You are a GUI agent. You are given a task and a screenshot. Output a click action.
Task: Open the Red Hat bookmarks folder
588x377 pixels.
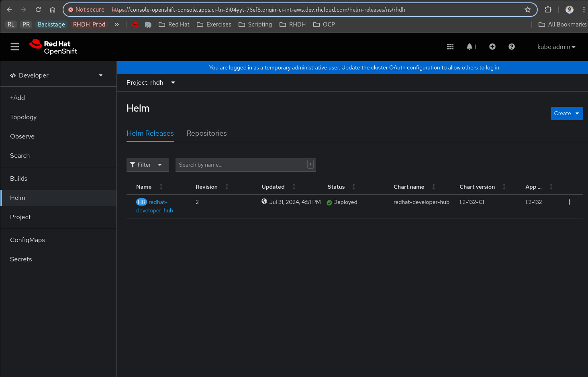pyautogui.click(x=174, y=24)
